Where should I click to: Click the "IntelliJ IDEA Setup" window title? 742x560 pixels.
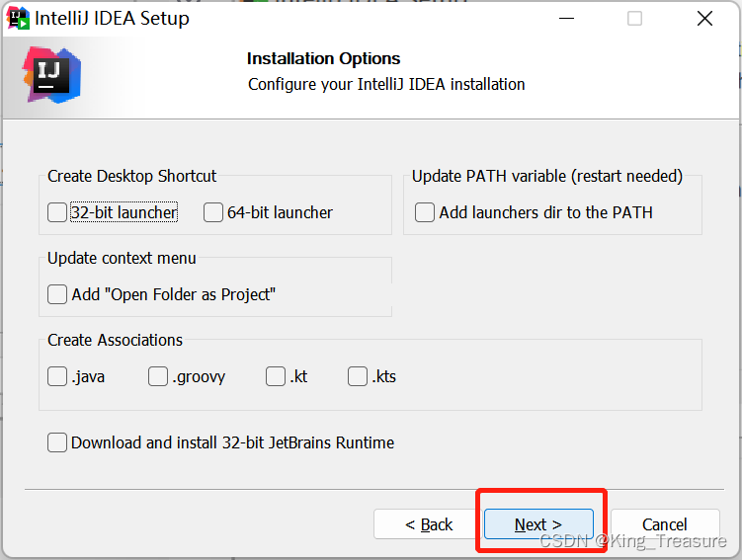(113, 19)
